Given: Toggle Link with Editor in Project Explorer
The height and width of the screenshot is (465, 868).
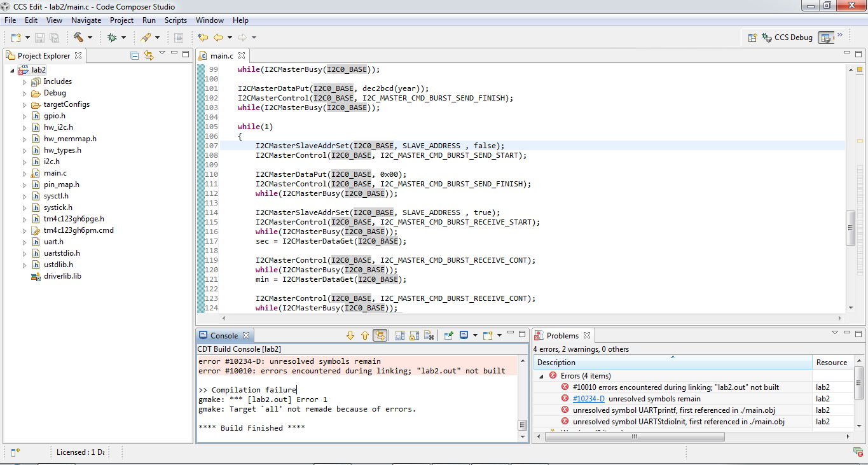Looking at the screenshot, I should tap(149, 55).
